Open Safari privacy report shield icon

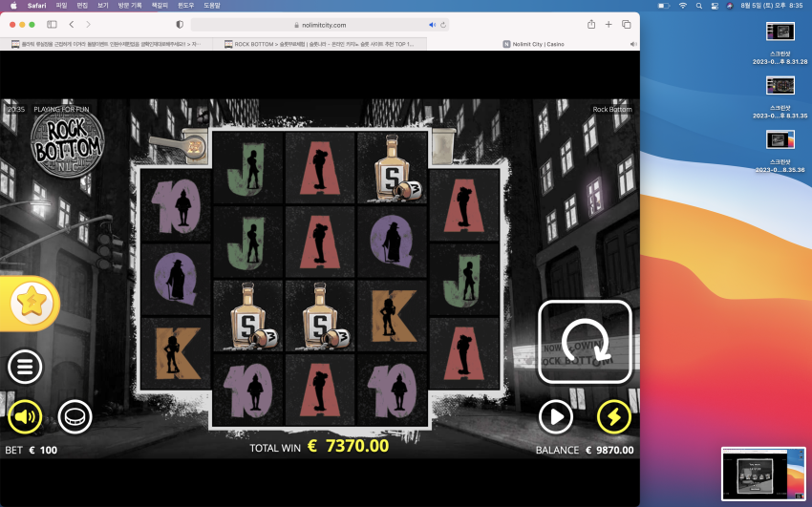pos(180,24)
